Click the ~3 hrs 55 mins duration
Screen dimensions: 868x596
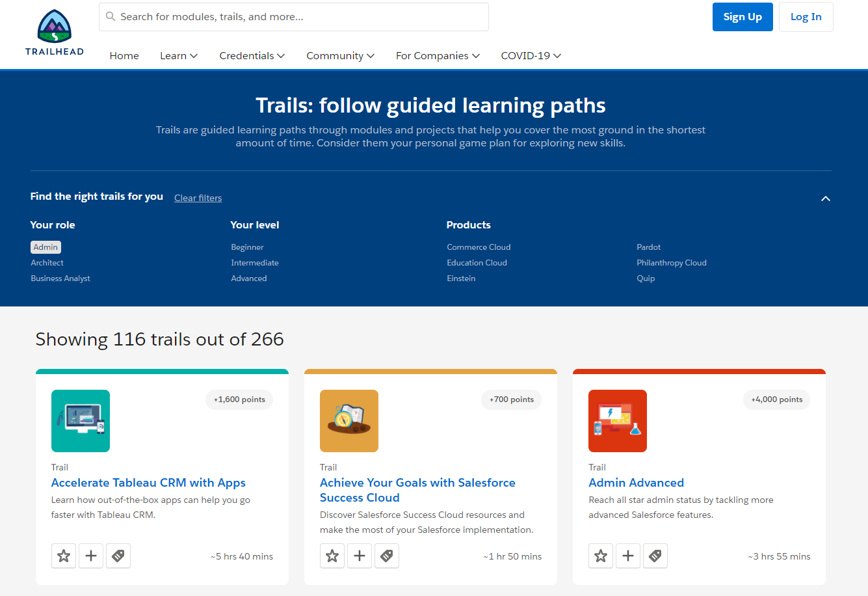point(779,556)
